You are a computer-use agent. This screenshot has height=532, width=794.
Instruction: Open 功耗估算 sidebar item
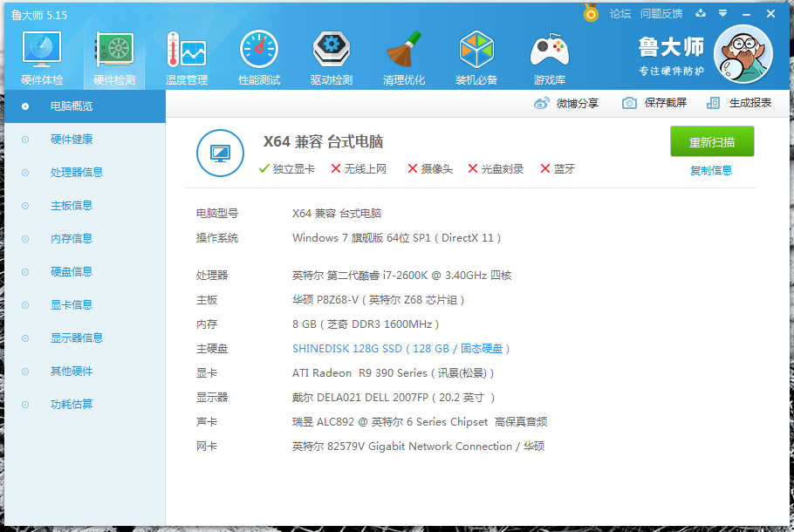pyautogui.click(x=85, y=405)
